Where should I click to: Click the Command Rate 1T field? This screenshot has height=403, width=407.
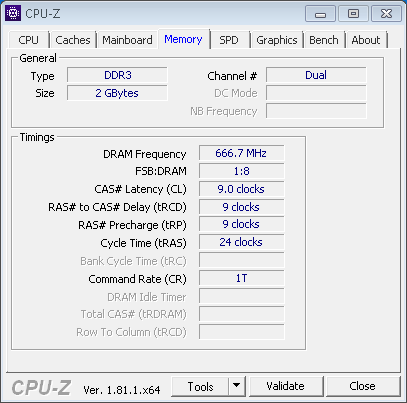tap(241, 278)
